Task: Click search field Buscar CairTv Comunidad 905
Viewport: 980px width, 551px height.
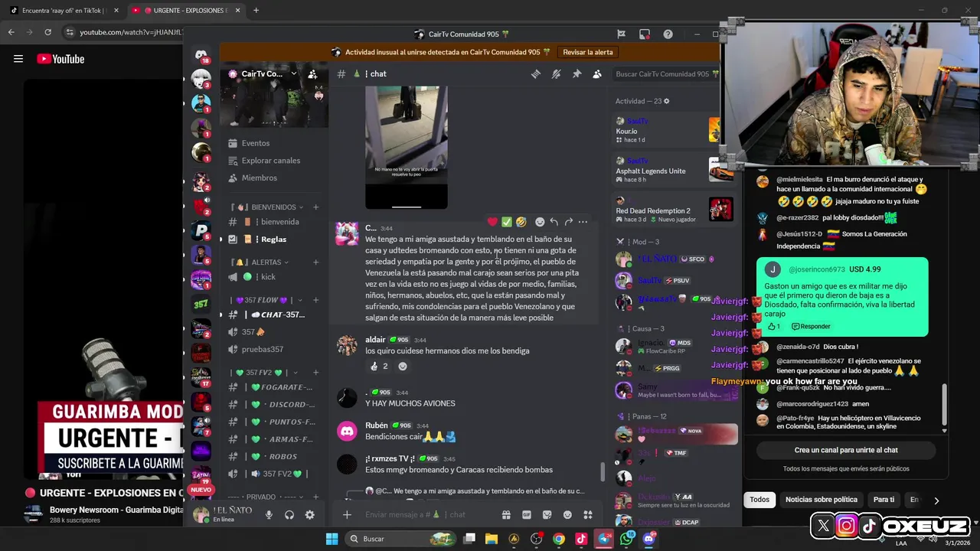Action: click(x=666, y=74)
